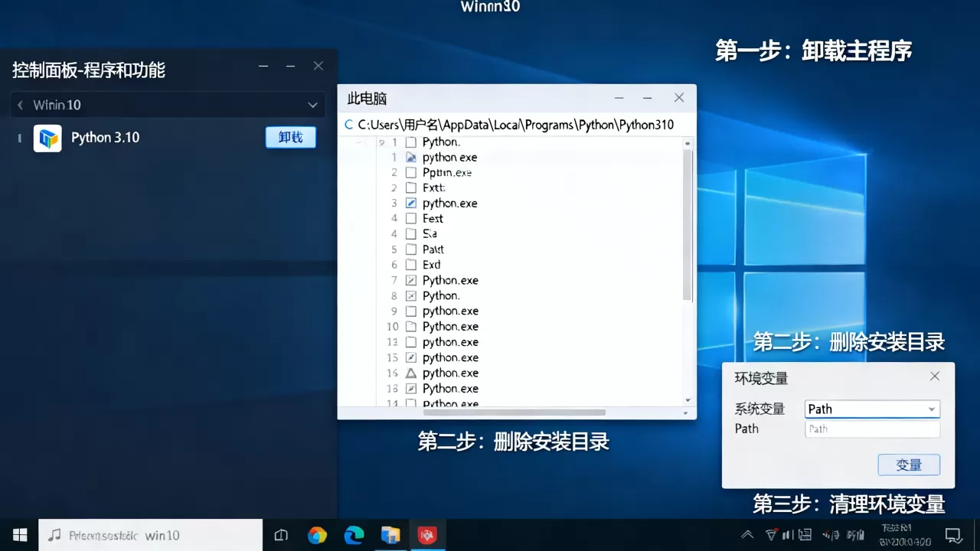Tick the checkbox beside Exd
The height and width of the screenshot is (551, 980).
tap(411, 265)
